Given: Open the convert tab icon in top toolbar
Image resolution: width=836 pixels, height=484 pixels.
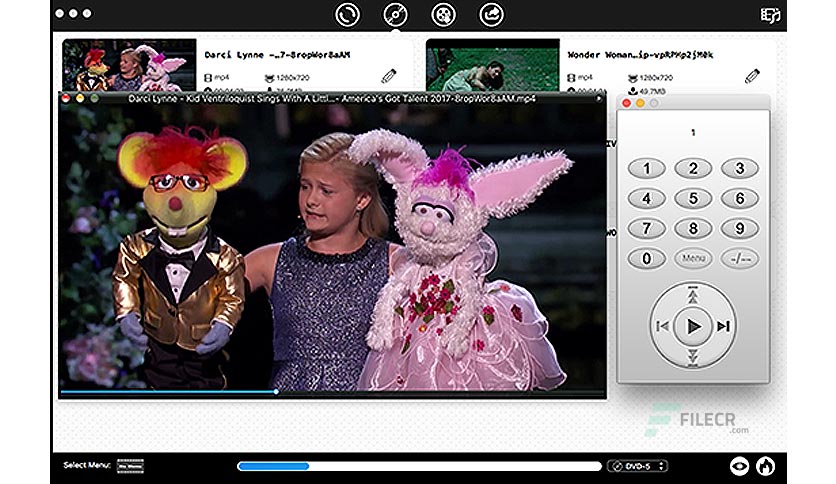Looking at the screenshot, I should coord(347,14).
